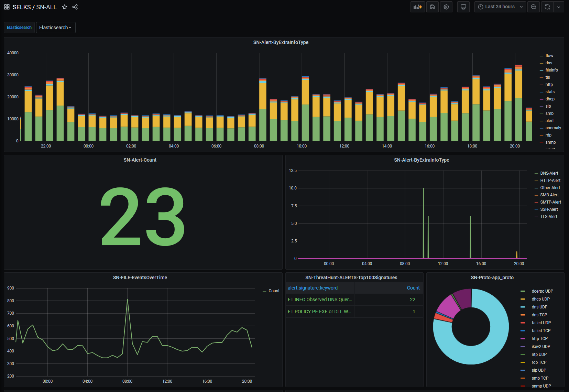This screenshot has height=392, width=569.
Task: Open the top SN-Alert-ByExtraInfoType panel title menu
Action: point(281,42)
